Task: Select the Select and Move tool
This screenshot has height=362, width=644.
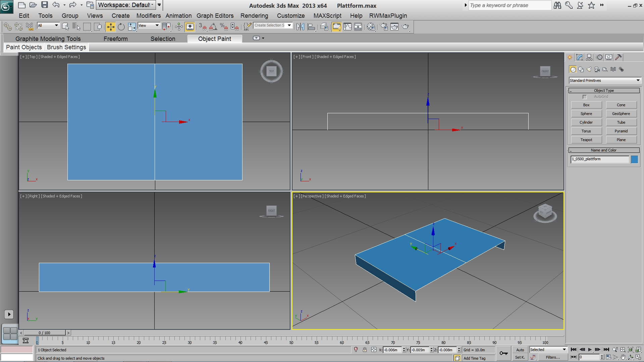Action: [x=110, y=27]
